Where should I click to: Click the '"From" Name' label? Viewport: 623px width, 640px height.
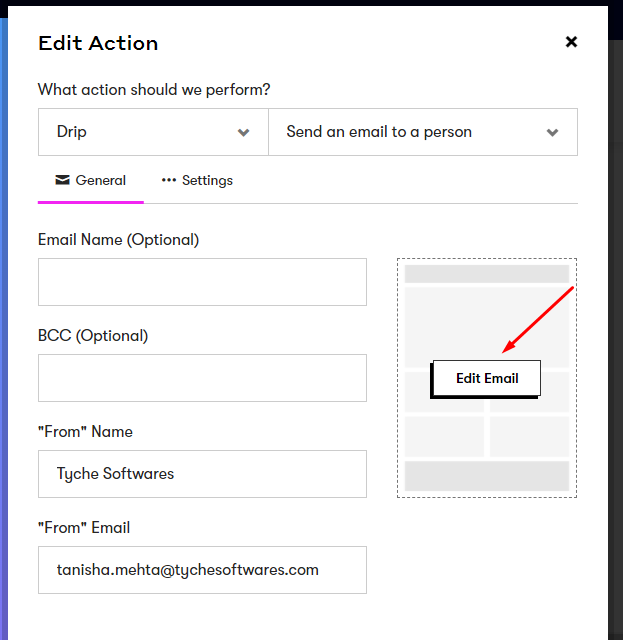point(85,431)
